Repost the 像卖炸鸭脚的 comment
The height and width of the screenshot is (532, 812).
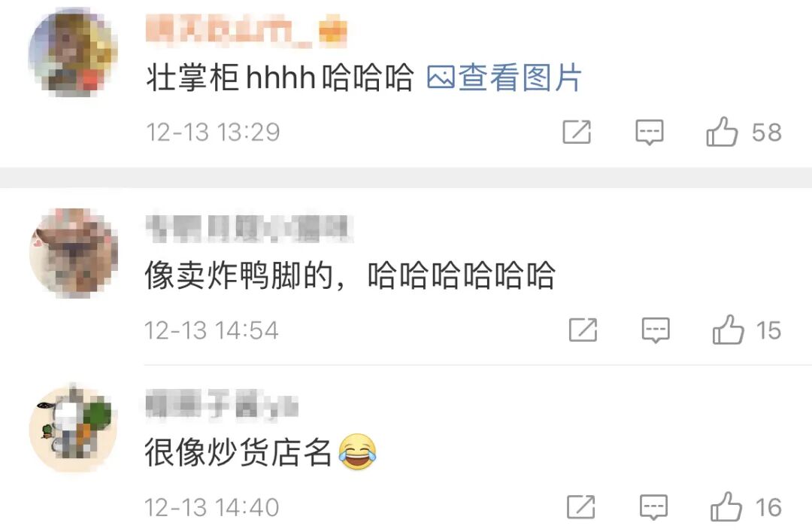click(x=583, y=330)
